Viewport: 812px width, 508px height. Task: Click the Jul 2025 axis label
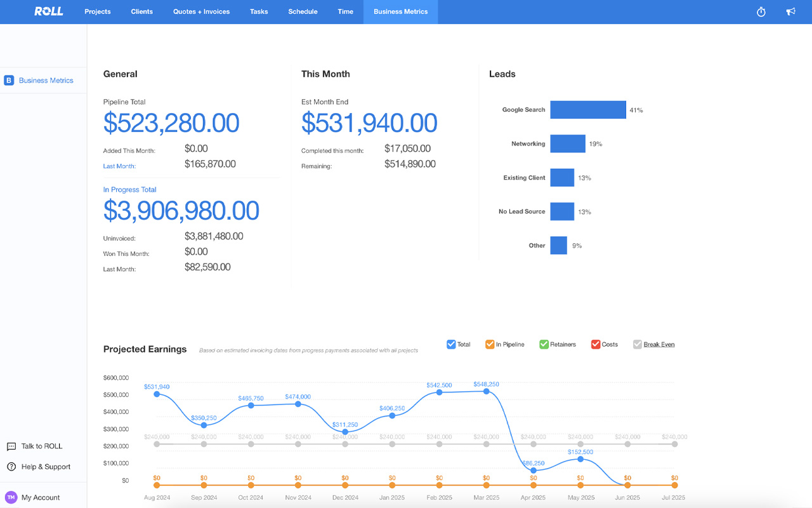click(x=674, y=498)
